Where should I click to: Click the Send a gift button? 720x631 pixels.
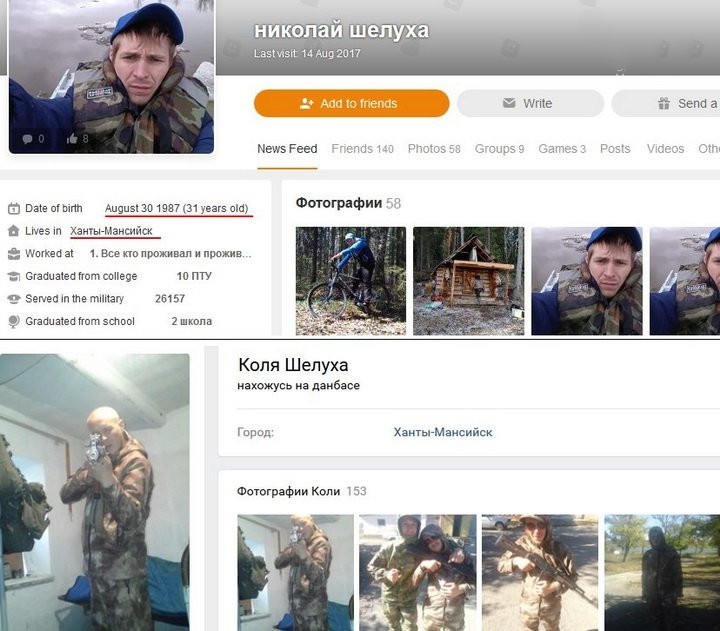[x=666, y=103]
